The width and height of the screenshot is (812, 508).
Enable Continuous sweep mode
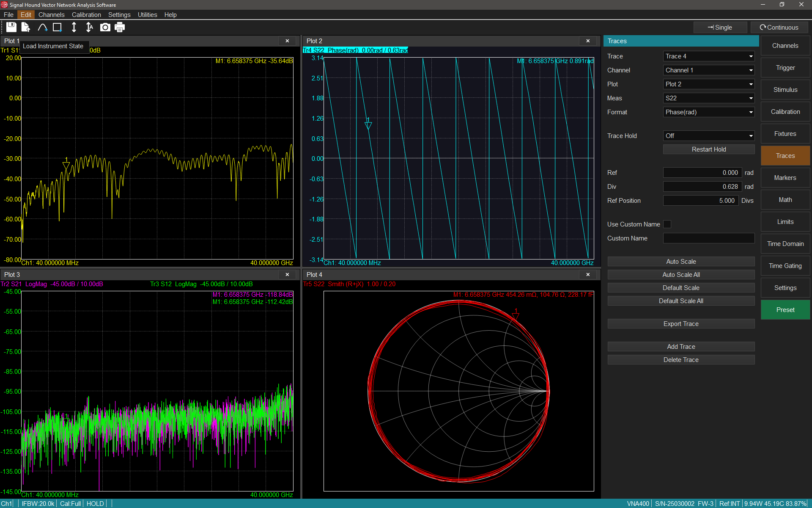(x=779, y=28)
